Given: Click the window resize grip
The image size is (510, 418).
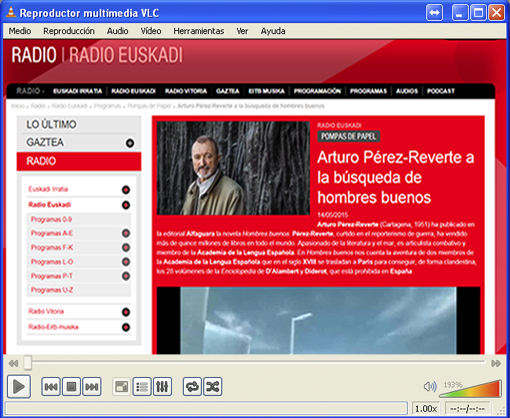Looking at the screenshot, I should [501, 412].
